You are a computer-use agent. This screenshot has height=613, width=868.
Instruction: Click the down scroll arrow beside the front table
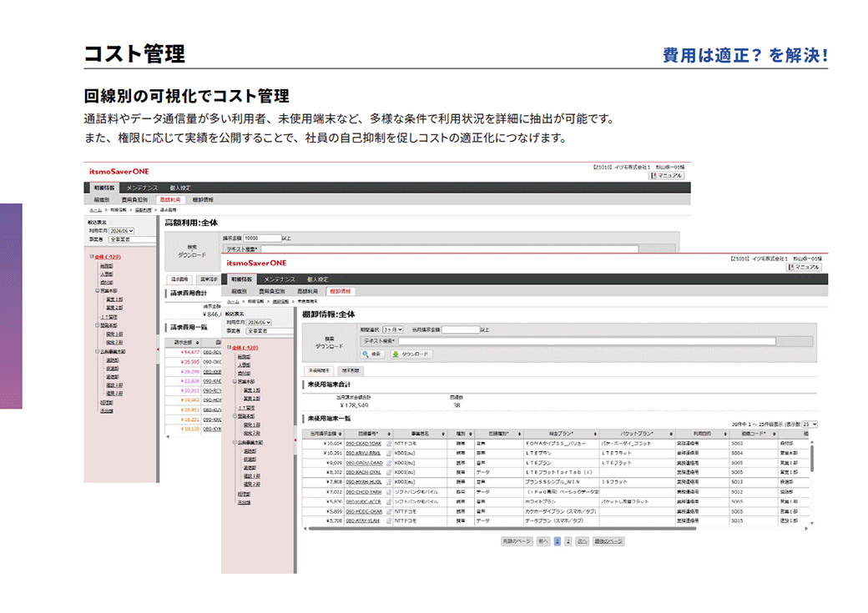coord(812,523)
